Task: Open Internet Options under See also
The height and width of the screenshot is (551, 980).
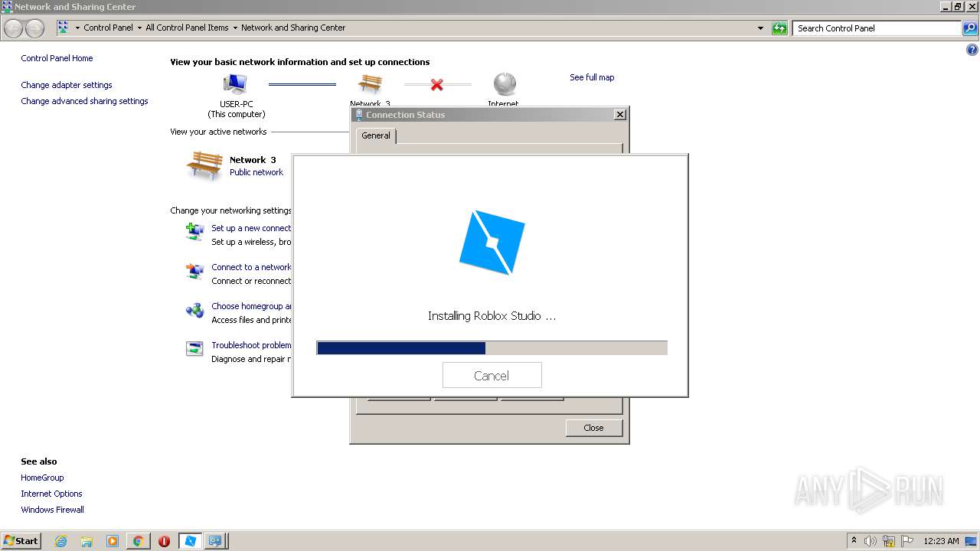Action: [x=51, y=494]
